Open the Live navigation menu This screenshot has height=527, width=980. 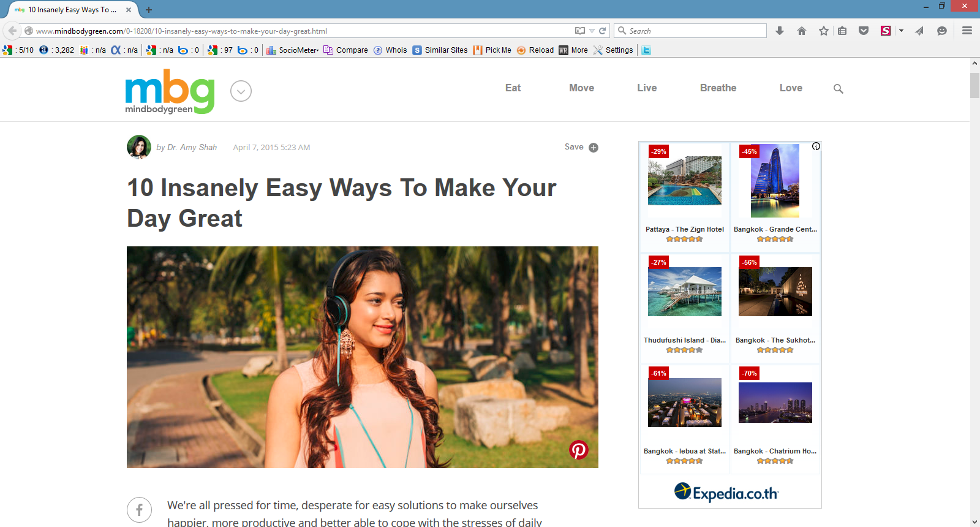pyautogui.click(x=647, y=88)
